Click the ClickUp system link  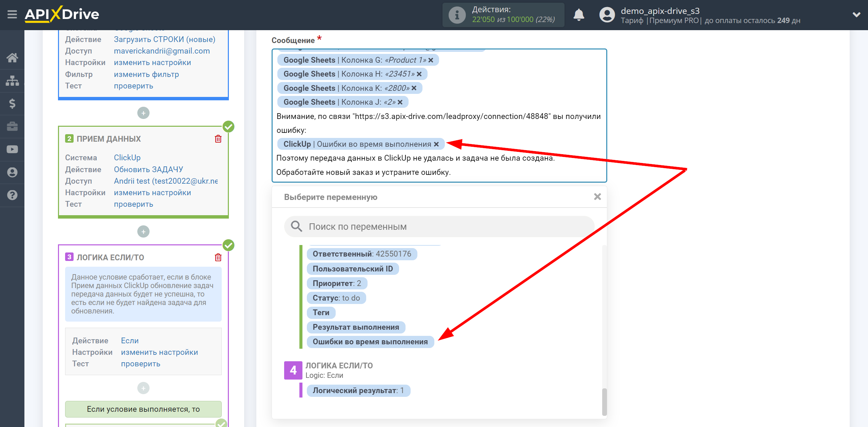127,158
